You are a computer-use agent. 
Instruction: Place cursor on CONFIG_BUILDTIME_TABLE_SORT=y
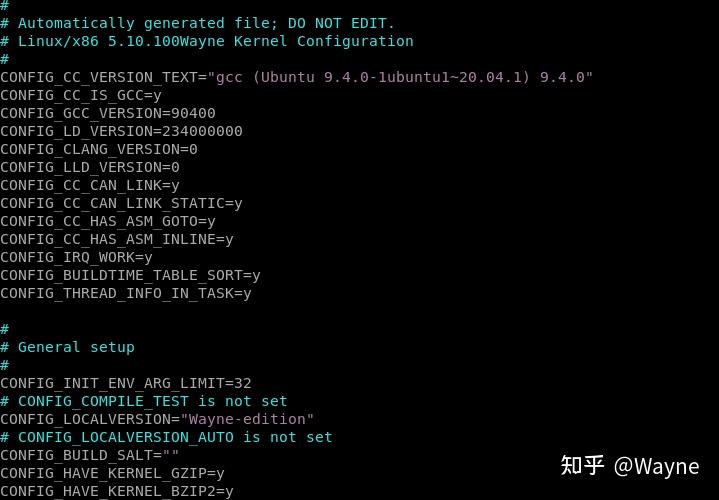130,275
